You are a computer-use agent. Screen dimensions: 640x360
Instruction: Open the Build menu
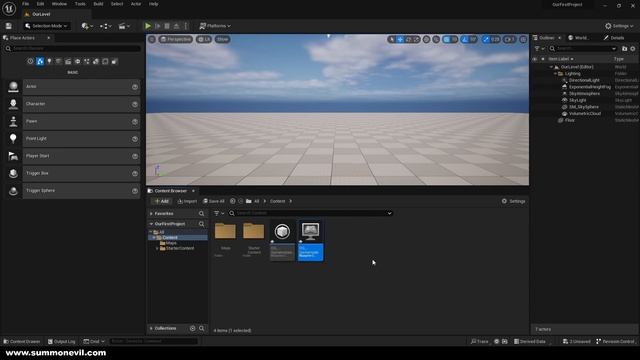click(x=98, y=4)
